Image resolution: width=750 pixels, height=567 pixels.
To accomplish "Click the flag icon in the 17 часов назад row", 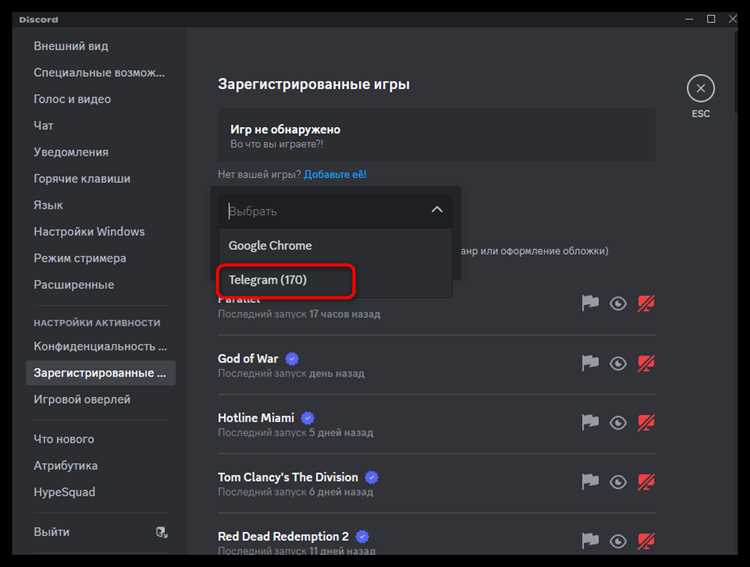I will 590,303.
